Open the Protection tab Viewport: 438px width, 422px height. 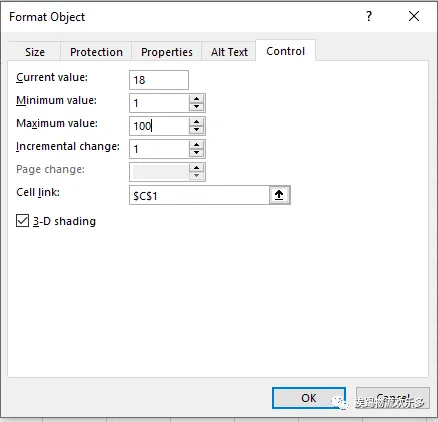(x=96, y=52)
